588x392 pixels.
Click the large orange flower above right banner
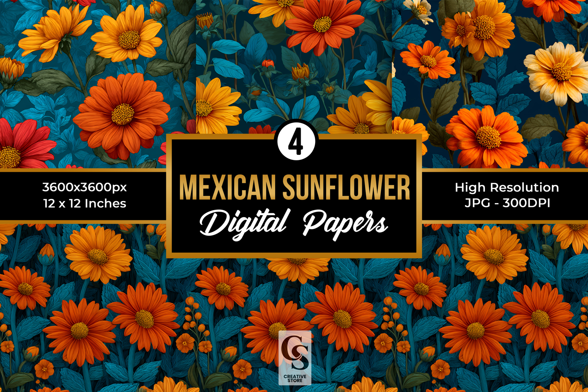tap(487, 137)
